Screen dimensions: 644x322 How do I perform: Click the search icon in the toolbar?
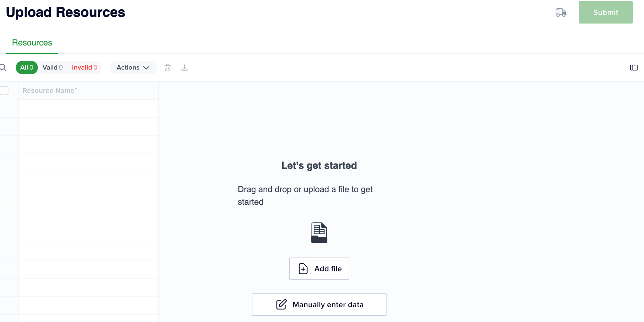pyautogui.click(x=4, y=68)
